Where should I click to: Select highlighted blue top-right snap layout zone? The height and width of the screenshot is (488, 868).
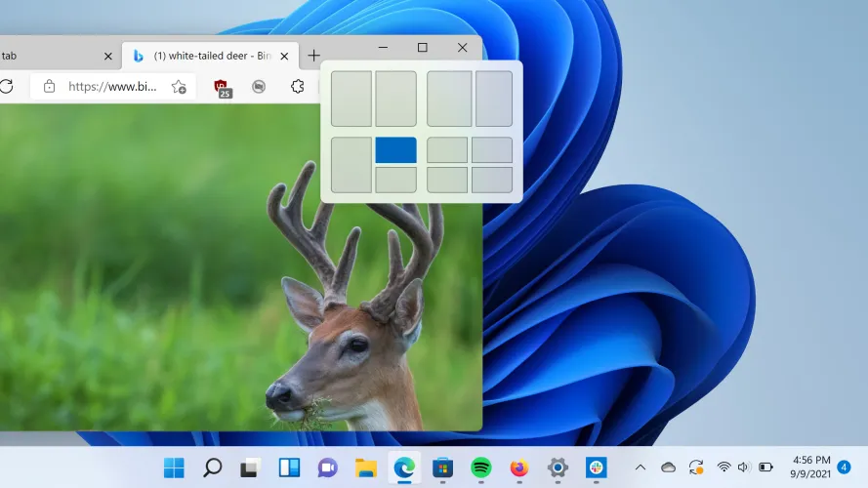[x=395, y=150]
